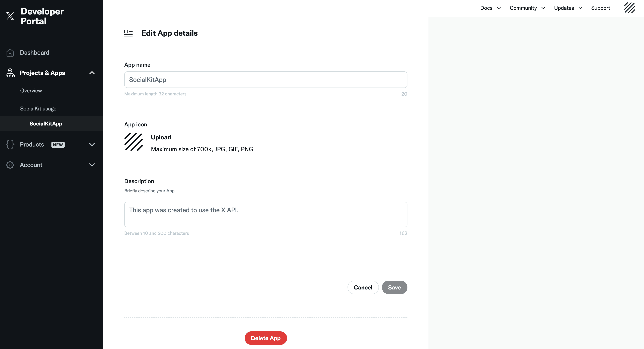
Task: Click the Projects & Apps label
Action: pyautogui.click(x=42, y=73)
